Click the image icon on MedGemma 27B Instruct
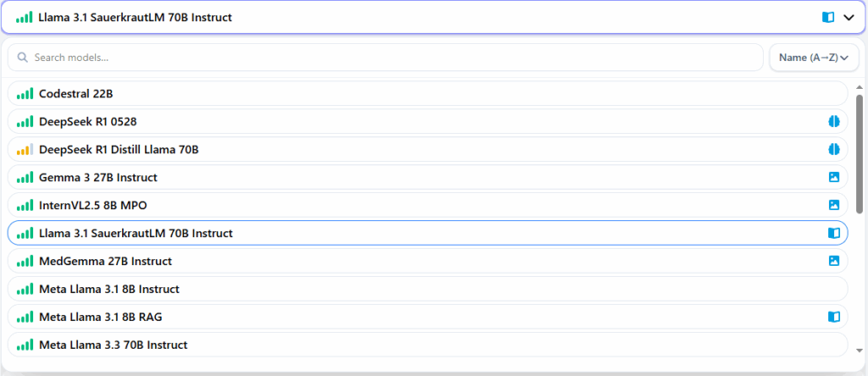The width and height of the screenshot is (868, 376). coord(833,261)
